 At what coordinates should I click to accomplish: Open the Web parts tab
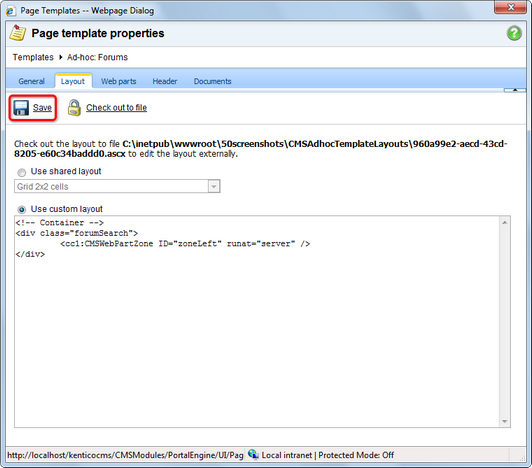click(x=118, y=81)
